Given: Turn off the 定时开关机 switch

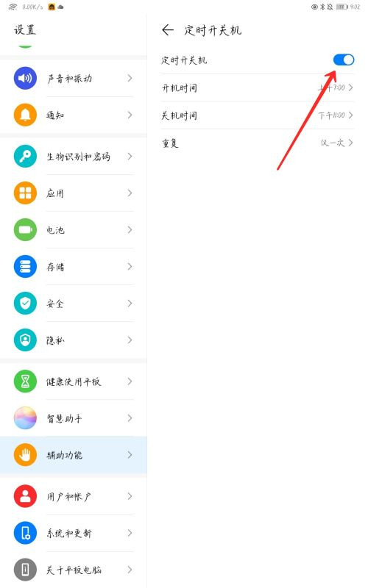Looking at the screenshot, I should (x=344, y=60).
